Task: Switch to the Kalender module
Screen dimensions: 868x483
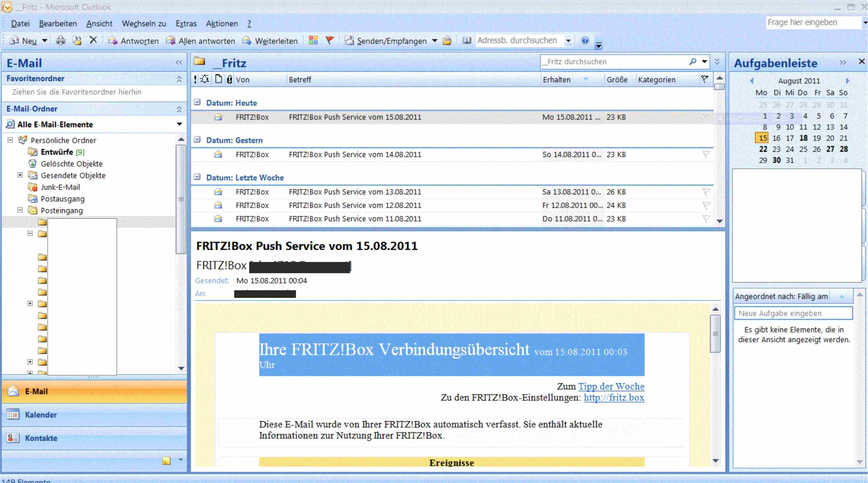Action: pos(94,415)
